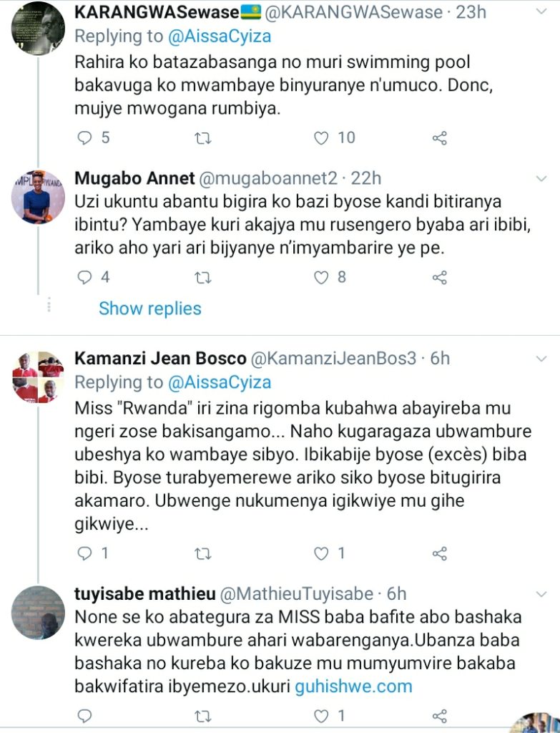The width and height of the screenshot is (560, 733).
Task: Retweet Mugabo Annet's tweet
Action: click(x=203, y=276)
